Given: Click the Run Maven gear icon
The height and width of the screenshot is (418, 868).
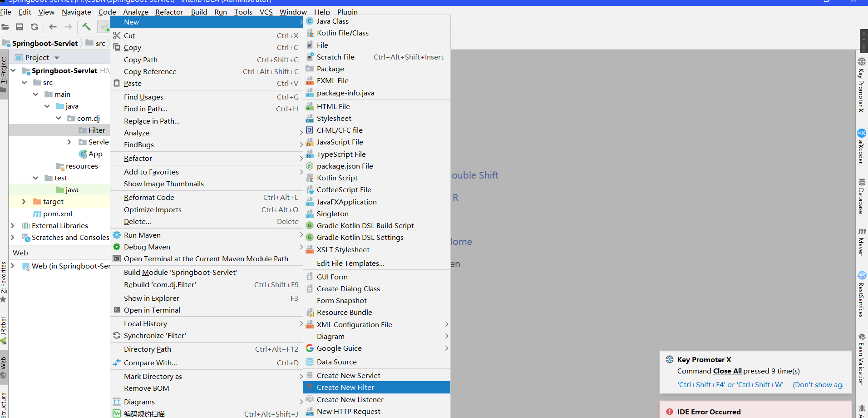Looking at the screenshot, I should 117,235.
